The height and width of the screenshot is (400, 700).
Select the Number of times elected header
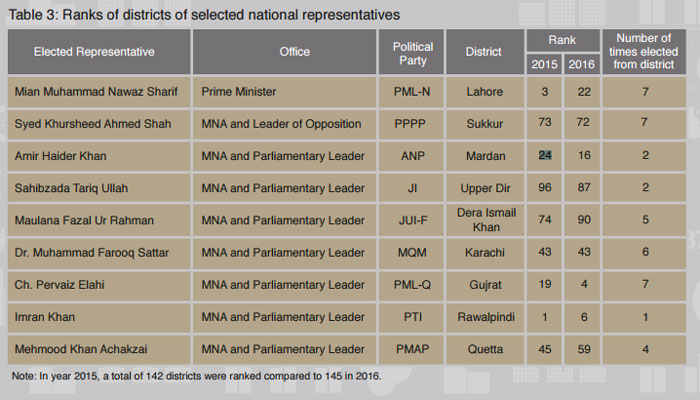tap(644, 52)
